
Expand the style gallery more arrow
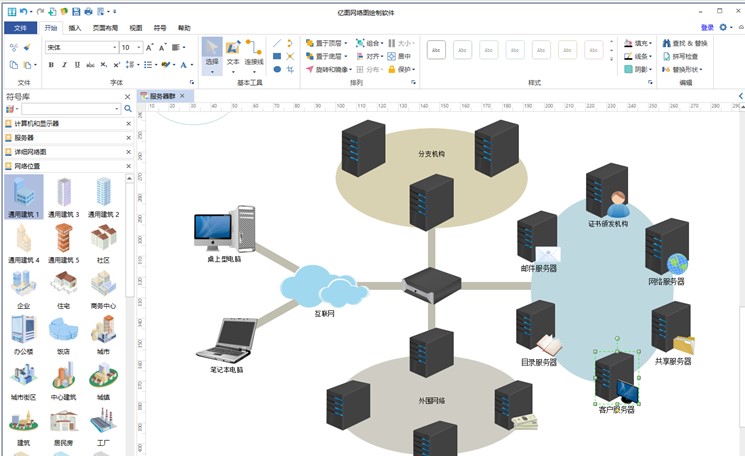pyautogui.click(x=611, y=59)
